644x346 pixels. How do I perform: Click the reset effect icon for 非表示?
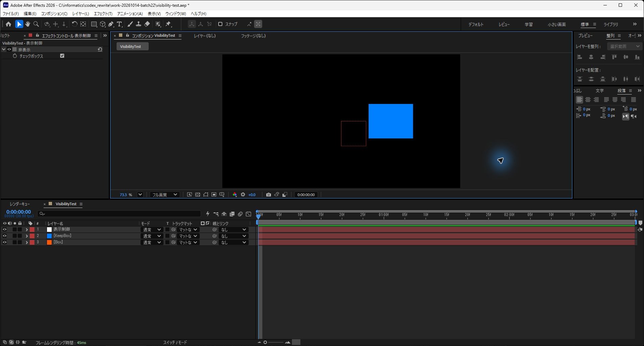click(100, 49)
